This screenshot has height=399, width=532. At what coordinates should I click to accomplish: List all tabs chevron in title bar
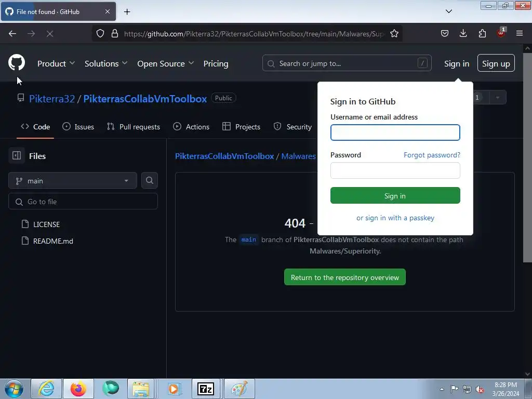[x=448, y=11]
